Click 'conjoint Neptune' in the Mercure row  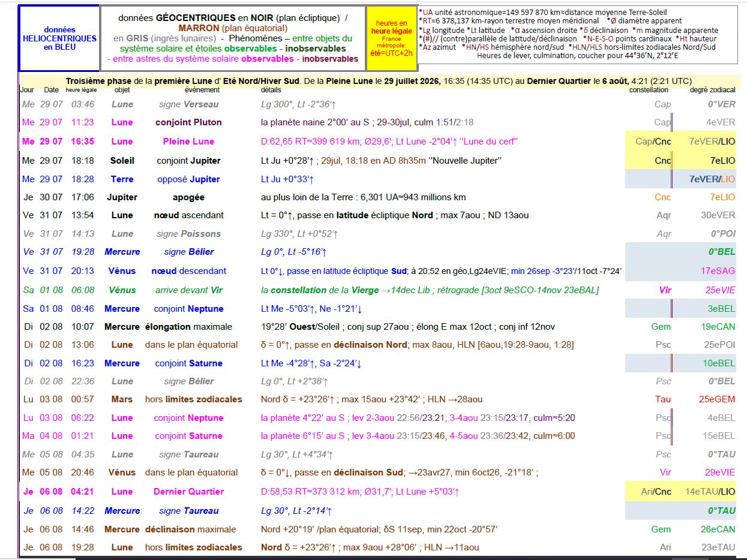pos(188,309)
